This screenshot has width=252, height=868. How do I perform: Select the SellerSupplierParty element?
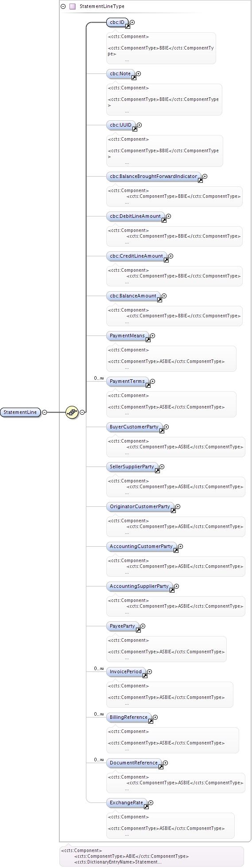point(132,467)
